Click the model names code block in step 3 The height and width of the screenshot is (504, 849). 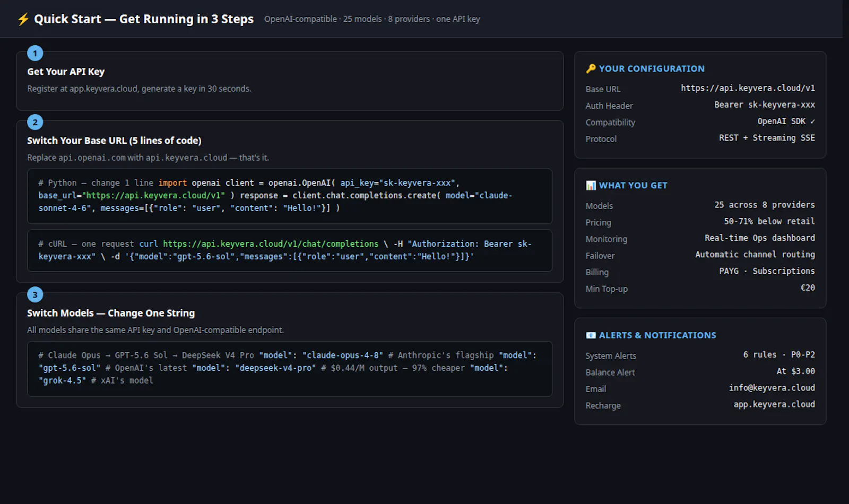[x=290, y=368]
